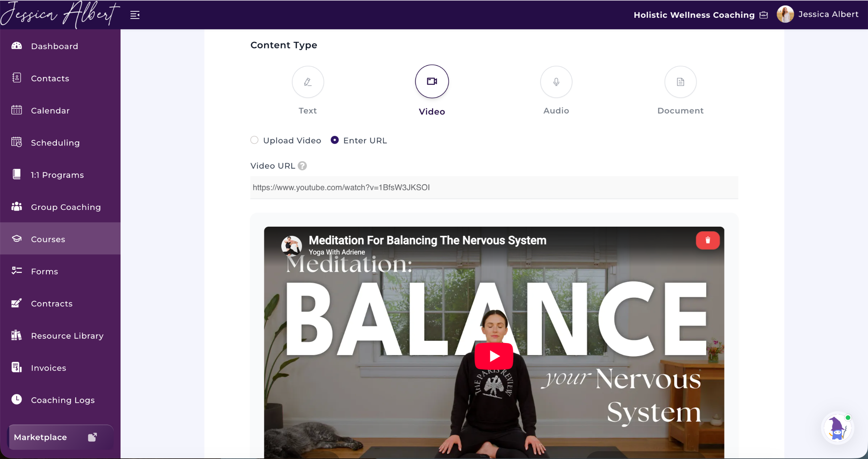
Task: Click the Coaching Logs clock icon
Action: coord(17,400)
